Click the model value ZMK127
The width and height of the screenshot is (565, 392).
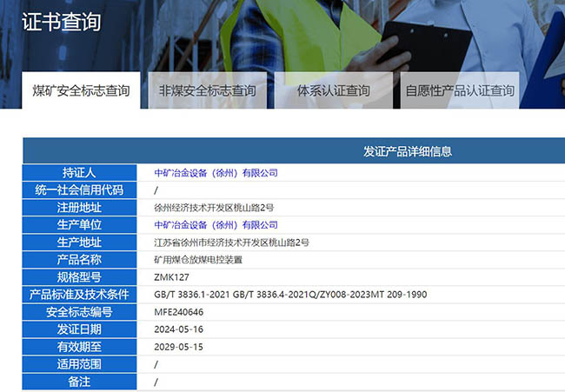pos(171,277)
